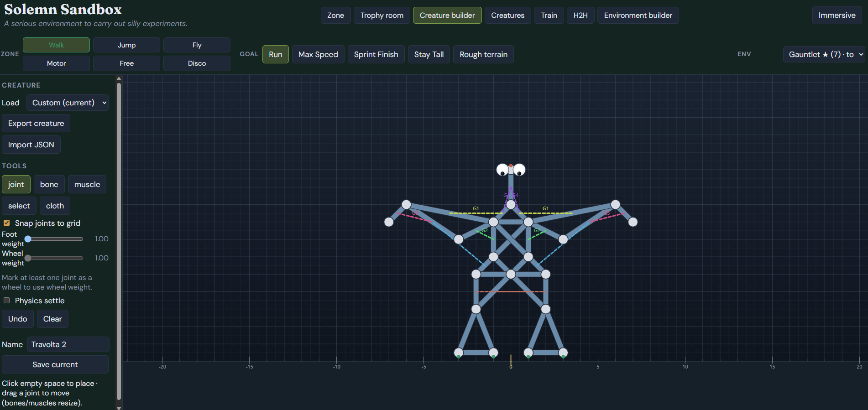Click the Name field containing Travolta 2
Image resolution: width=868 pixels, height=410 pixels.
pos(68,344)
